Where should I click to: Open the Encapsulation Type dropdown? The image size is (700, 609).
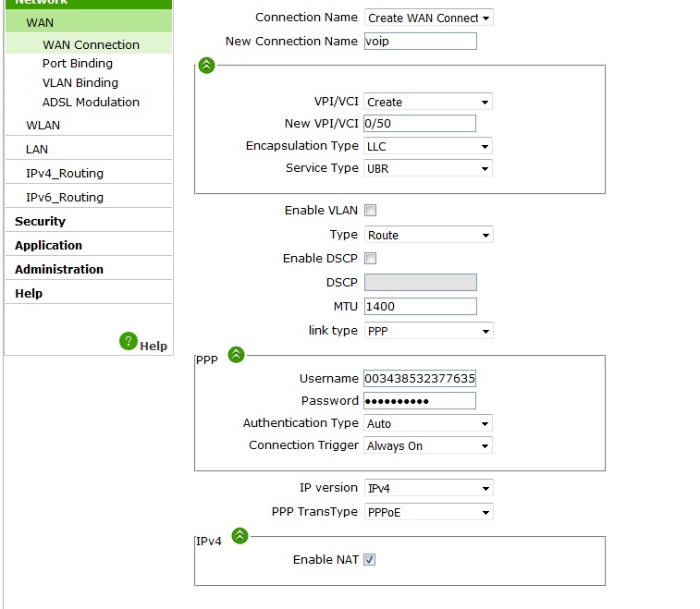[428, 146]
